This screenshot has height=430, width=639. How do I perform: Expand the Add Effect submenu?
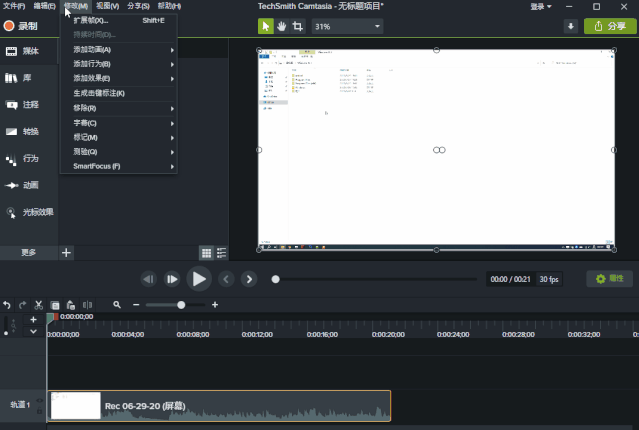[x=119, y=78]
